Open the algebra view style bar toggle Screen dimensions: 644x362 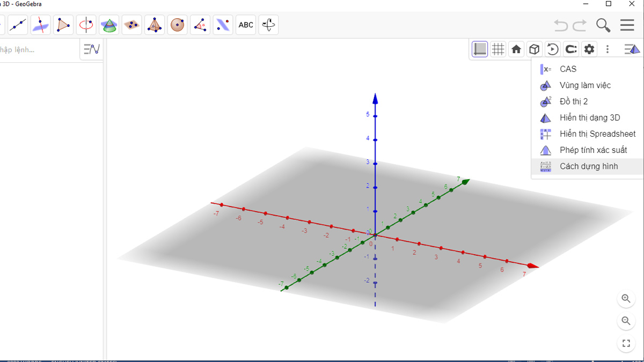92,50
